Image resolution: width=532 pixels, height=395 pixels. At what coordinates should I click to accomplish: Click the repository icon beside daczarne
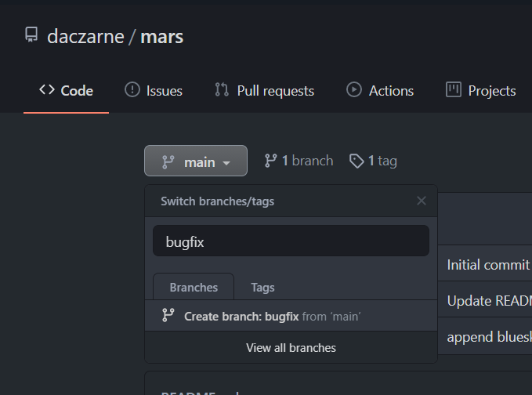[x=31, y=36]
